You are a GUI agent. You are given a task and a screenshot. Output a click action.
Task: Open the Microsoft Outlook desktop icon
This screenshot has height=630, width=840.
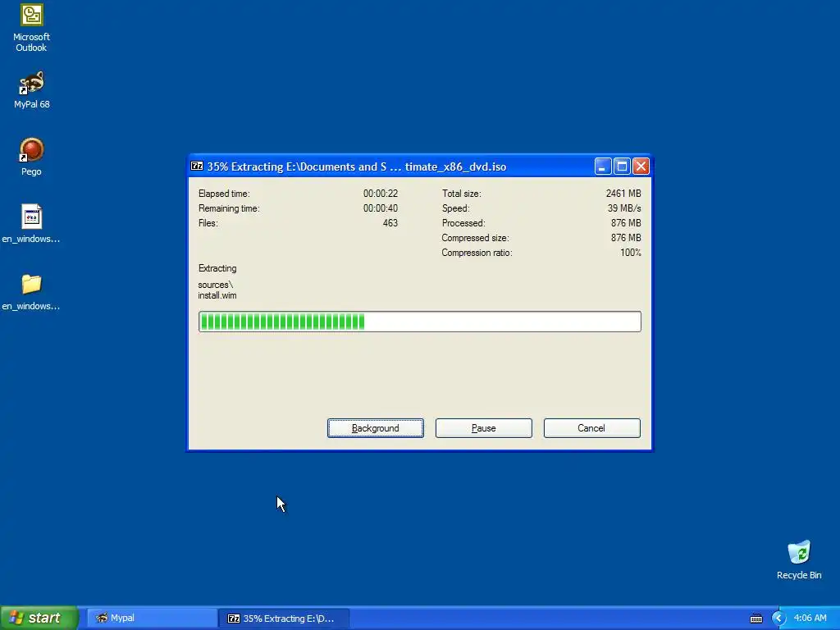coord(31,28)
